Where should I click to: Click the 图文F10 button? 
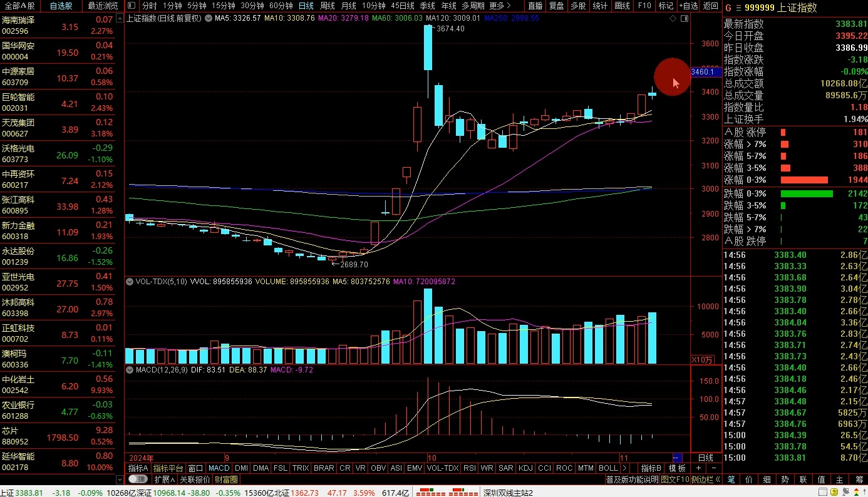point(675,479)
